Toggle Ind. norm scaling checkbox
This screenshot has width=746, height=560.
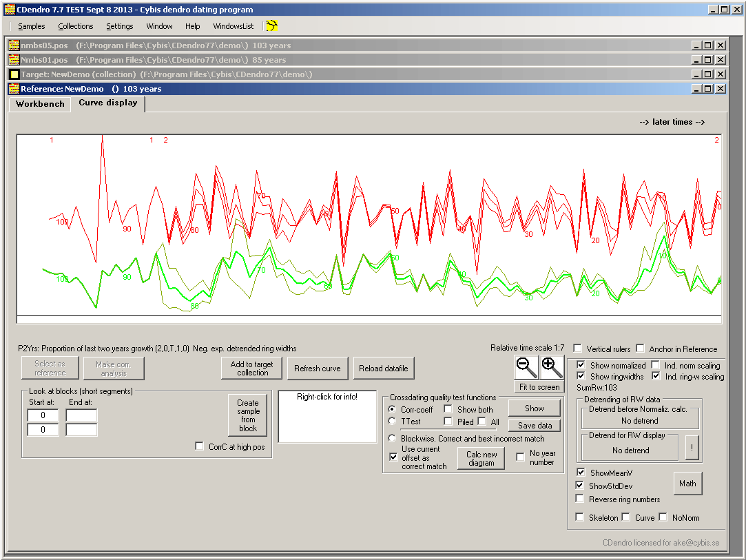pos(656,365)
